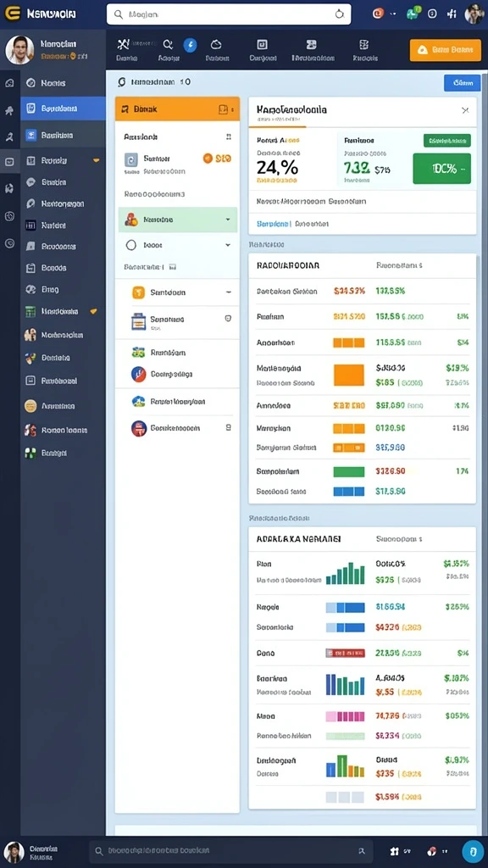Select the empty radio circle in left panel
The image size is (488, 868).
(131, 245)
